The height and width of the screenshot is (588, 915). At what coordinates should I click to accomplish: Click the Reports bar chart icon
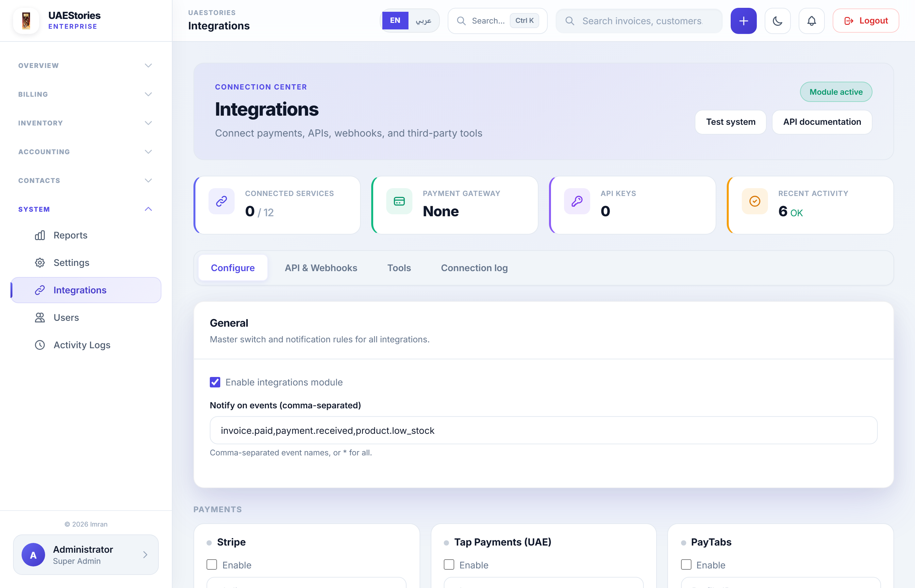40,235
